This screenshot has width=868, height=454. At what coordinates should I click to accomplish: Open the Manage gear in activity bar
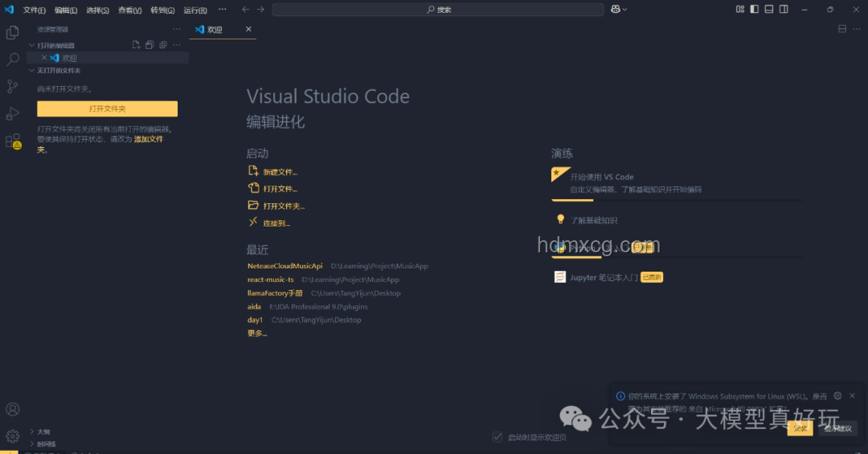click(12, 436)
